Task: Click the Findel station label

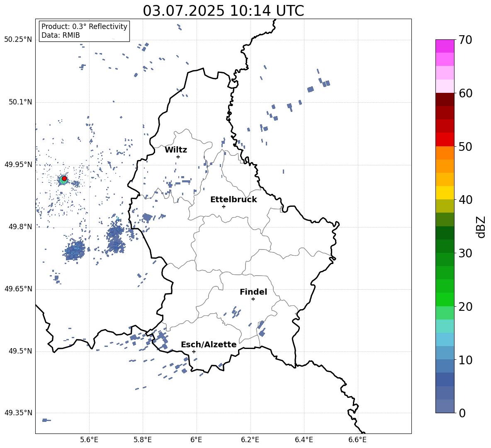Action: coord(253,292)
